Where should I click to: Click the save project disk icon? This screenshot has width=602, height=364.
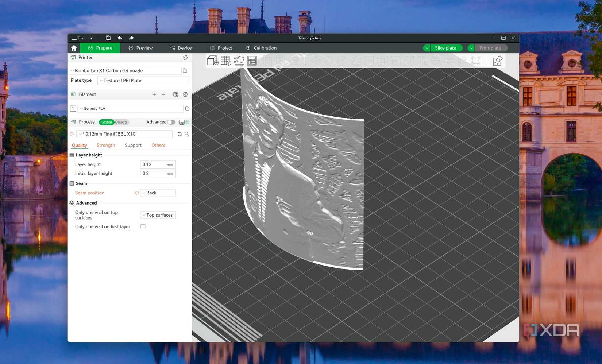pos(108,38)
